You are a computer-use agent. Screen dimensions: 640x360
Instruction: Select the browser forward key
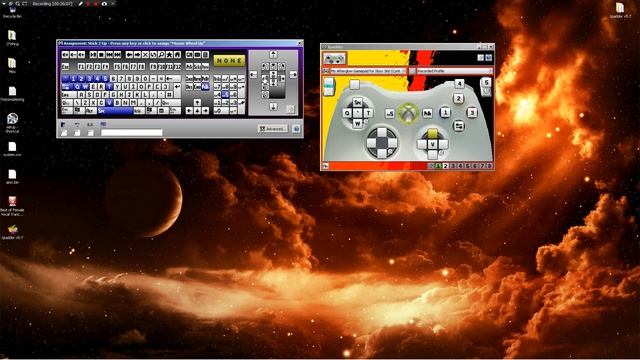point(137,55)
